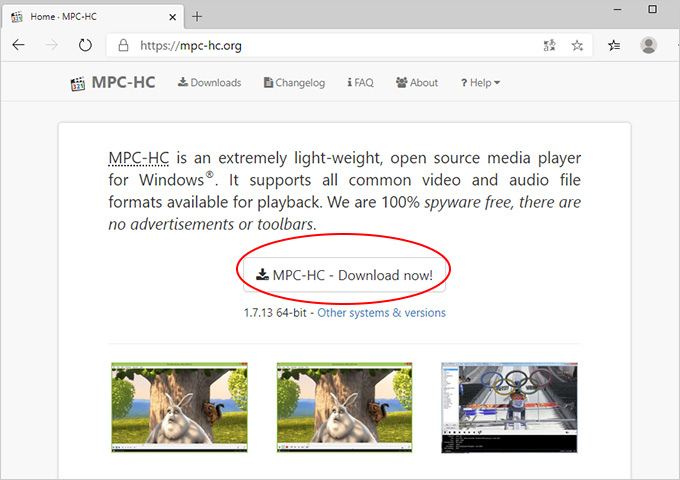
Task: Open the middle Big Buck Bunny thumbnail
Action: (344, 408)
